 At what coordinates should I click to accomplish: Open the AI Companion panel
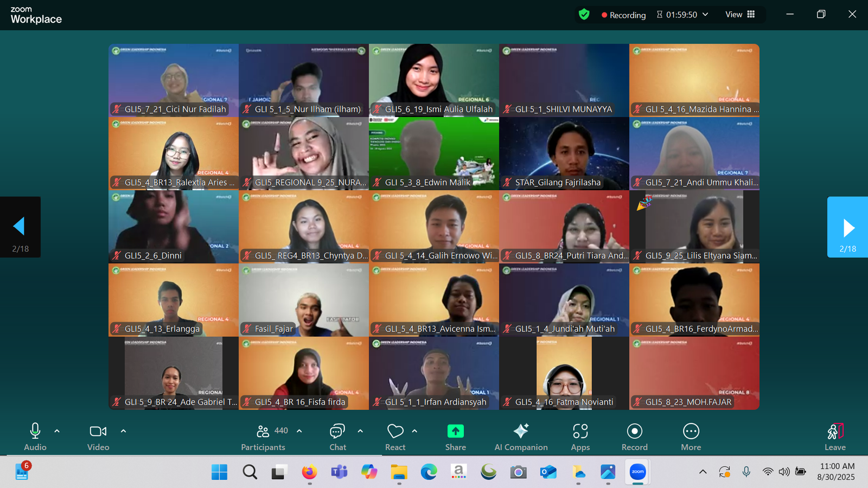point(521,437)
